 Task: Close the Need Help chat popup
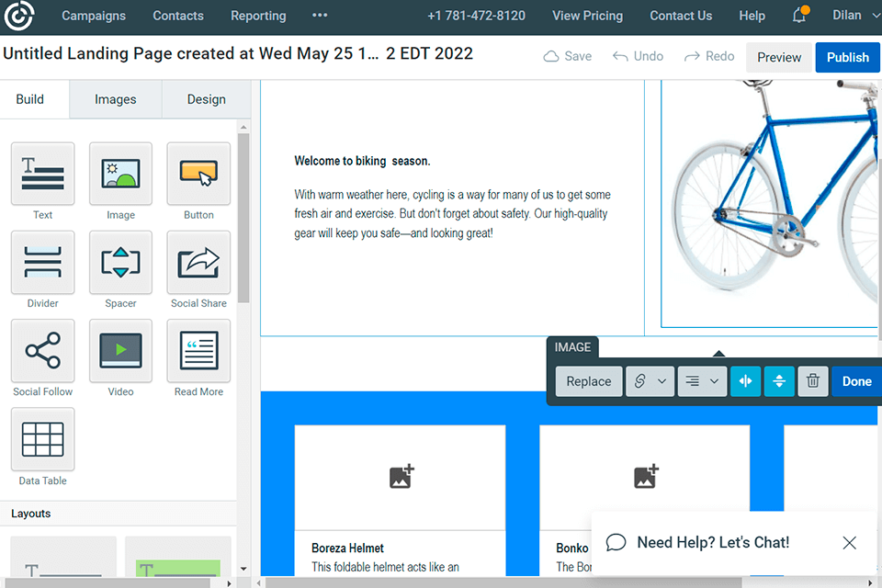pos(849,542)
